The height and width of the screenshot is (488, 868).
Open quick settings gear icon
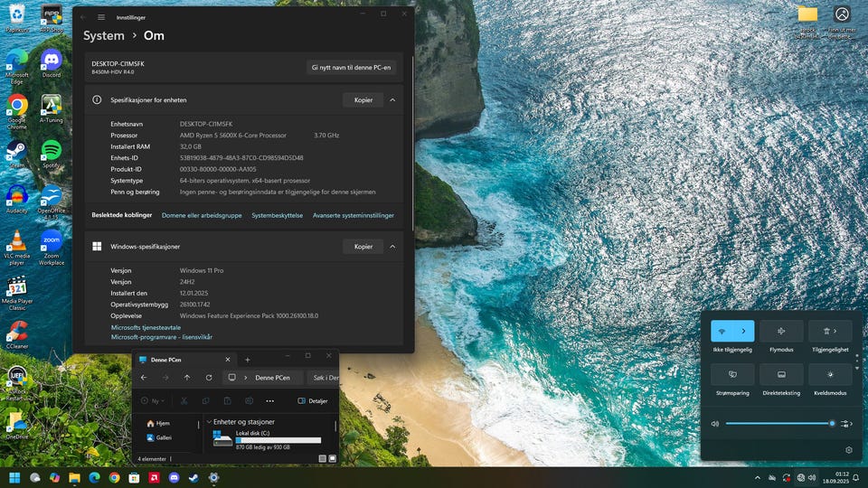tap(848, 450)
